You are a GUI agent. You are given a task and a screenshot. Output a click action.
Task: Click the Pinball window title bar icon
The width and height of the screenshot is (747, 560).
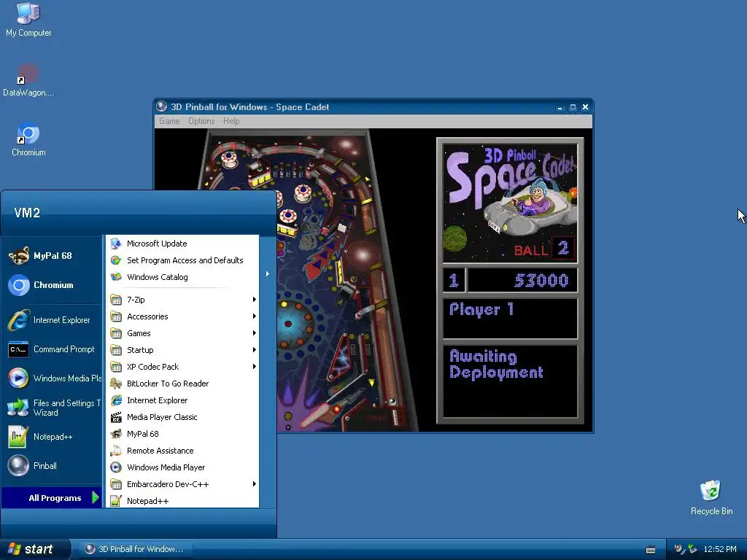(161, 106)
